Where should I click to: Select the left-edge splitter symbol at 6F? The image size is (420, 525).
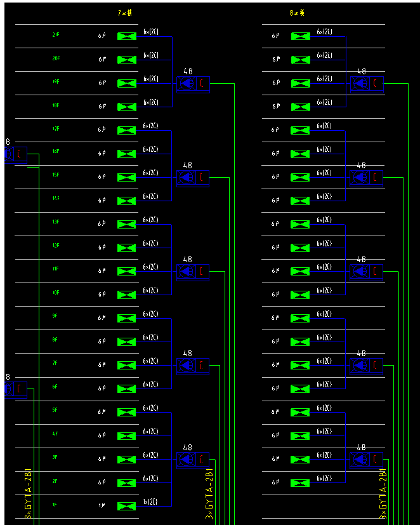click(x=9, y=389)
